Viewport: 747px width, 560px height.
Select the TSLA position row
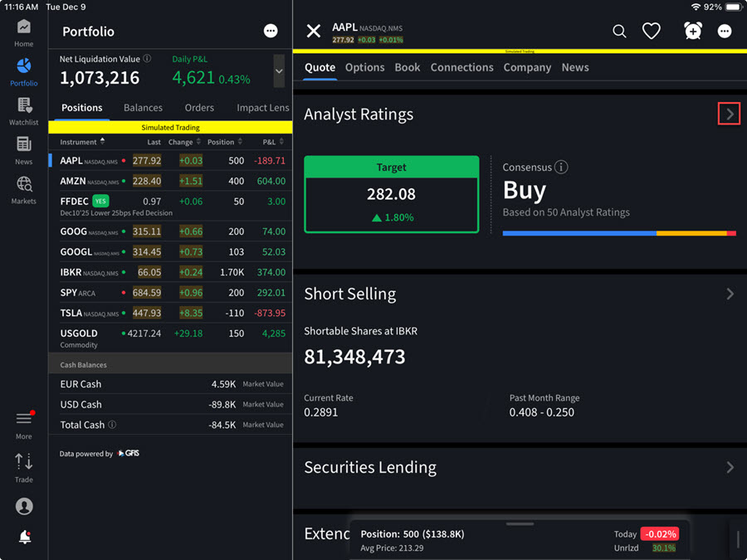(170, 313)
